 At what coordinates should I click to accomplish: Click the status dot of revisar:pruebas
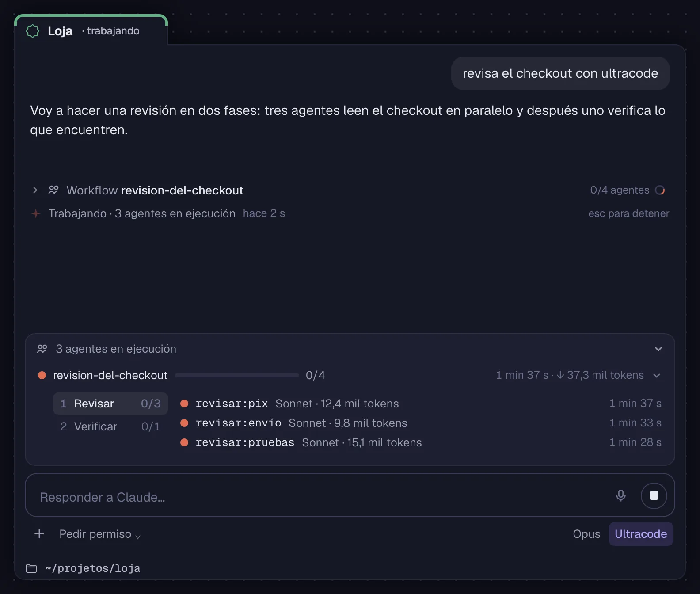[184, 442]
